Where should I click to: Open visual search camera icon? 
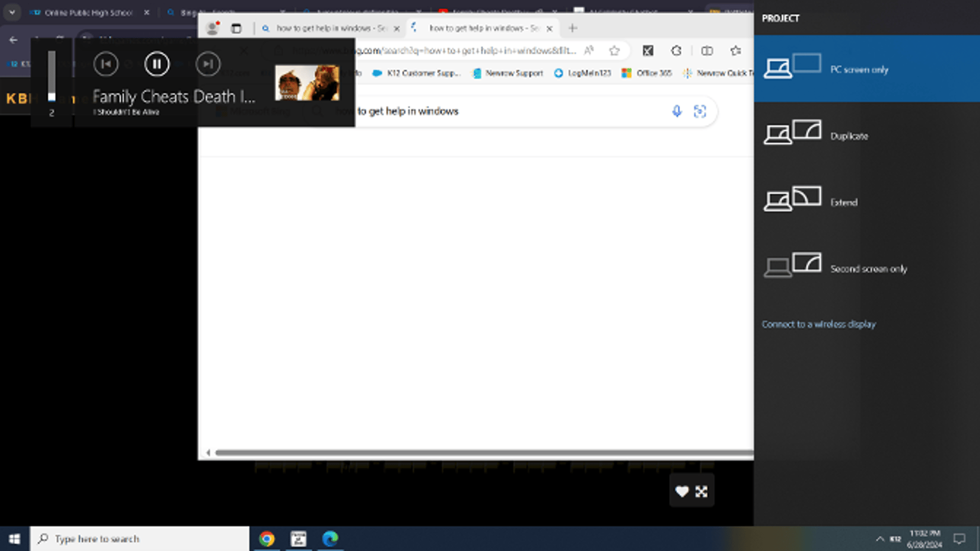pyautogui.click(x=700, y=111)
